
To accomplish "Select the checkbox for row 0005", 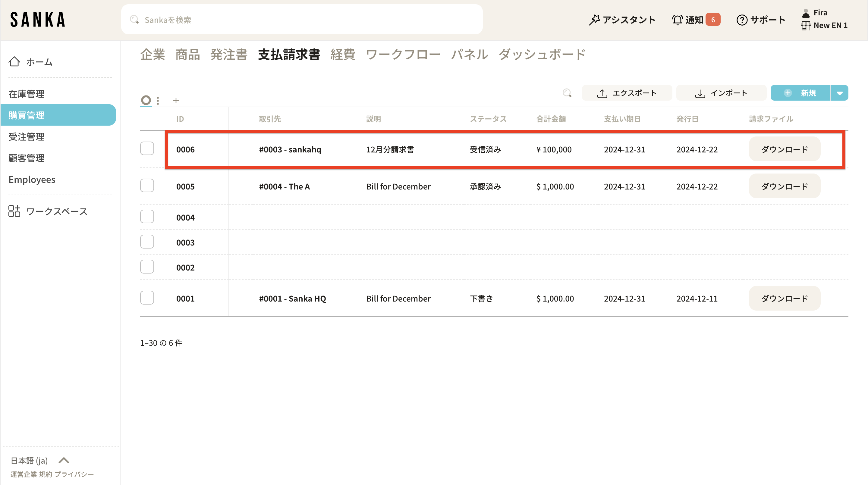I will tap(147, 186).
